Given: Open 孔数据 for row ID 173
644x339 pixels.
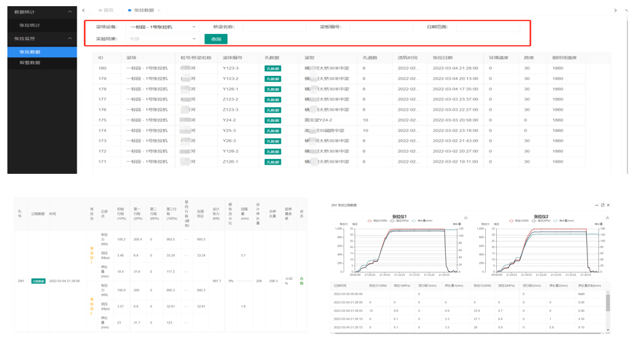Looking at the screenshot, I should click(x=273, y=141).
